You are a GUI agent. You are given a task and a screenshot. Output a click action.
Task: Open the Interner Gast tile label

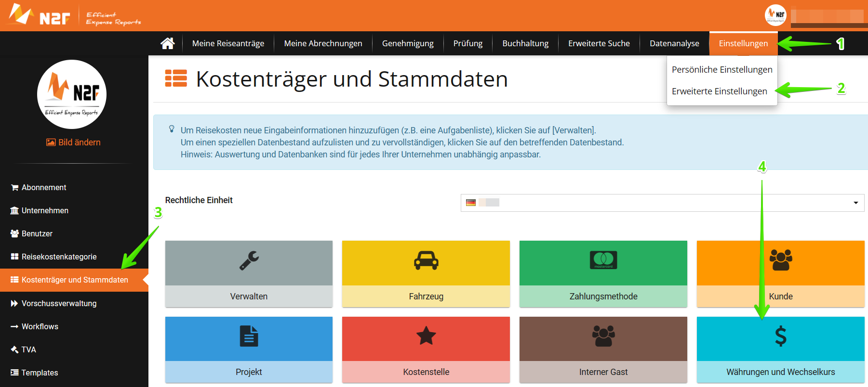603,372
